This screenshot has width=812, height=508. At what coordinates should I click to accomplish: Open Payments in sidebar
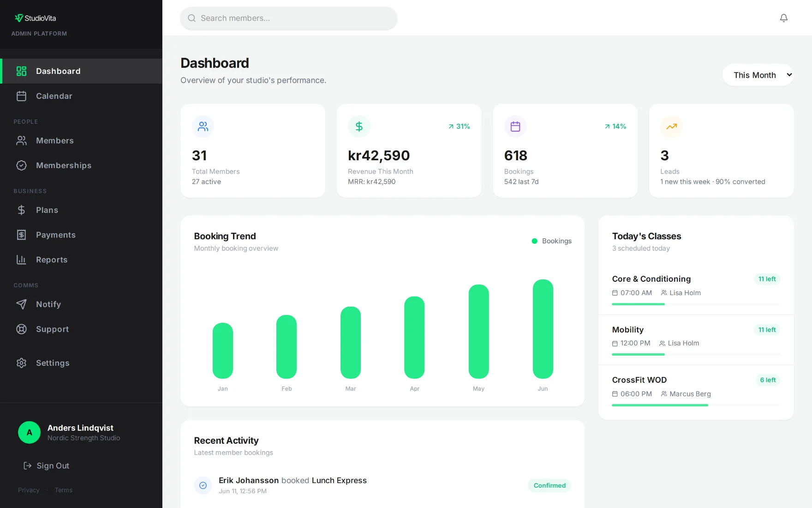pyautogui.click(x=81, y=235)
